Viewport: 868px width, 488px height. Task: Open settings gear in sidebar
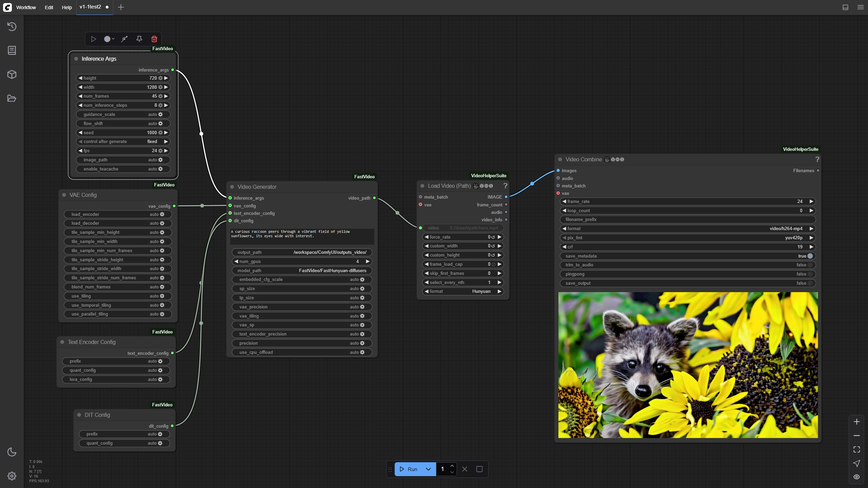click(12, 476)
